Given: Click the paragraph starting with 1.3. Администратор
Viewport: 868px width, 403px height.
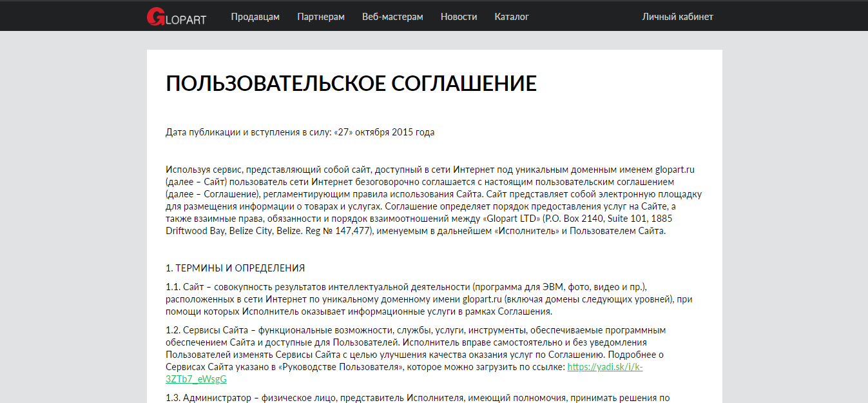Looking at the screenshot, I should pyautogui.click(x=412, y=398).
